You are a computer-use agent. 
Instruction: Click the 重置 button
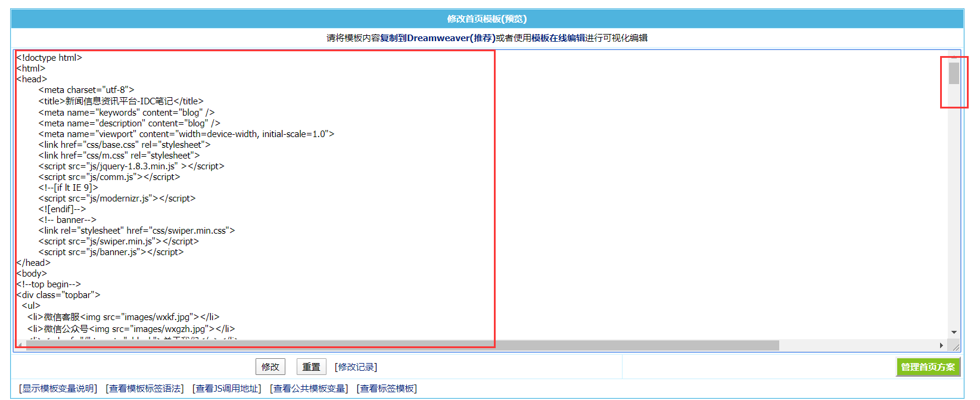[311, 367]
